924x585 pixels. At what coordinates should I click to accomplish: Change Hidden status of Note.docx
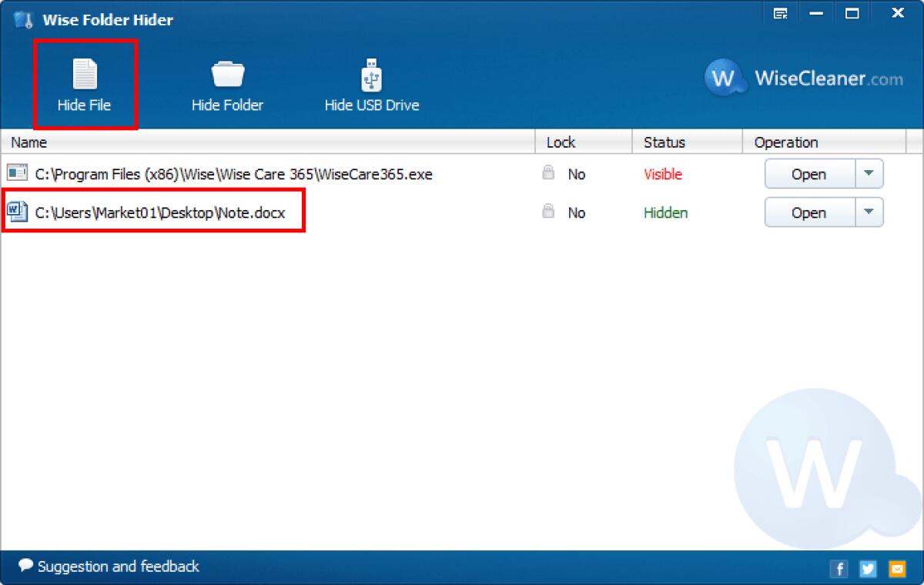pos(665,212)
